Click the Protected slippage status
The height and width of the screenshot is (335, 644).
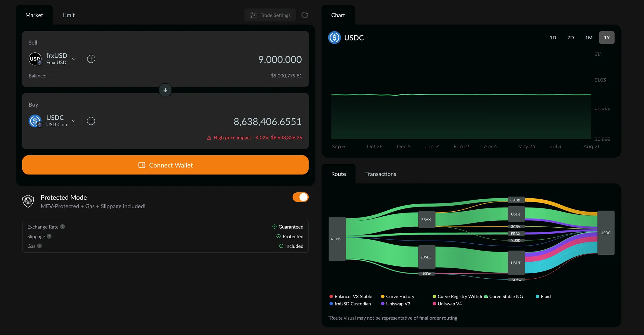290,236
